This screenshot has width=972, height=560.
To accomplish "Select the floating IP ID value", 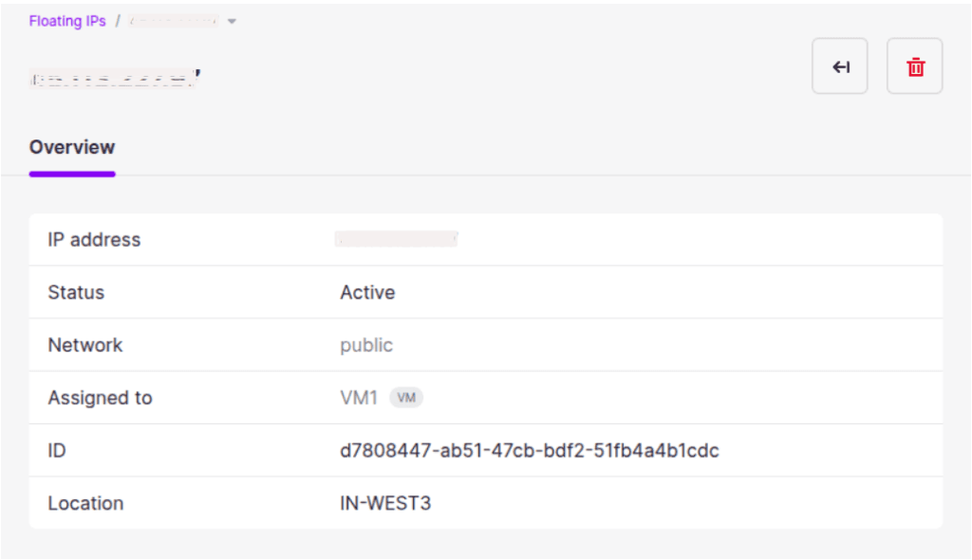I will [530, 450].
